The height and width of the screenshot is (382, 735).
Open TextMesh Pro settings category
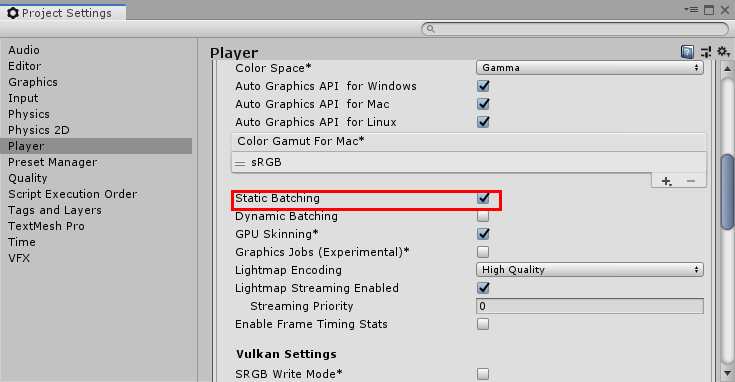pyautogui.click(x=46, y=226)
